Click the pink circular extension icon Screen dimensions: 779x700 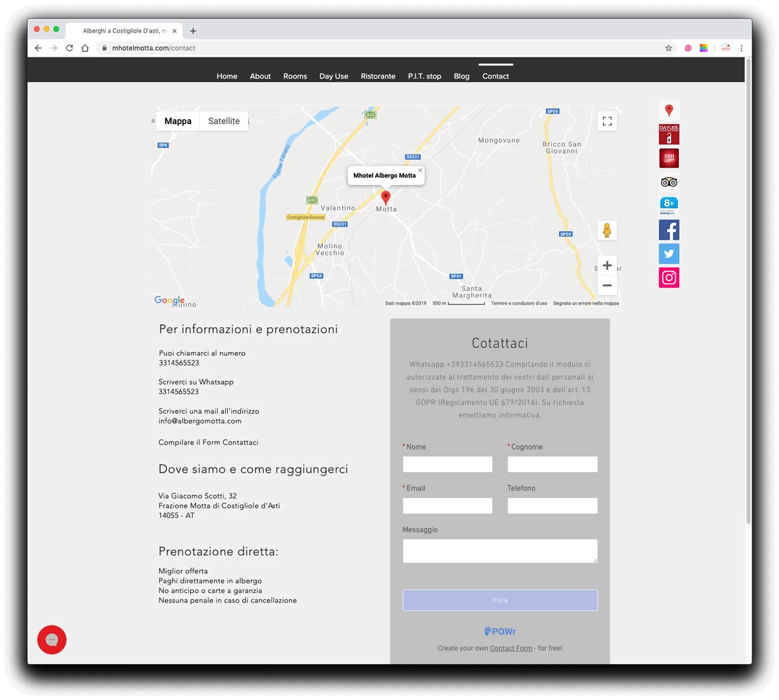pos(688,48)
